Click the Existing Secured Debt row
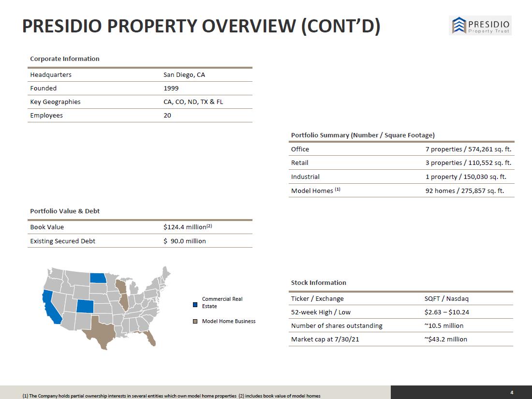This screenshot has width=532, height=399. point(140,241)
